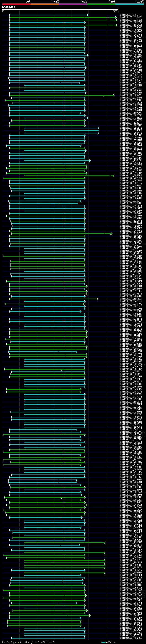Open hit UniRef100_C8WC50
This screenshot has height=644, width=146.
(131, 22)
